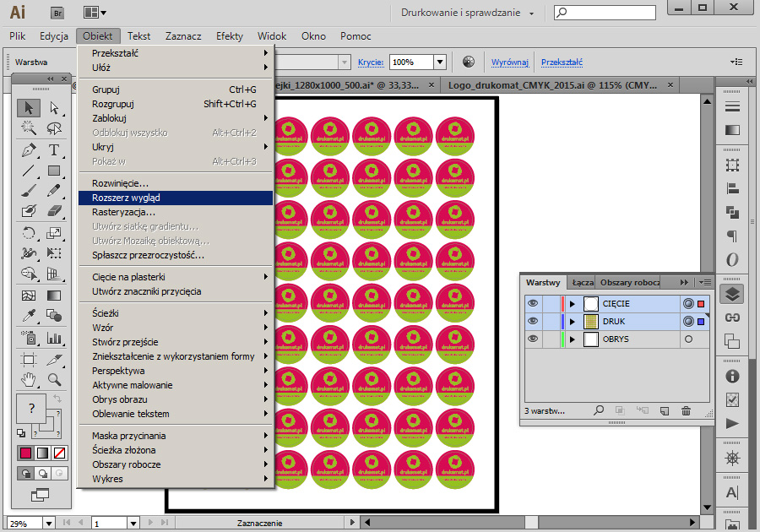This screenshot has width=760, height=532.
Task: Switch to Obszary robocze panel tab
Action: (x=628, y=283)
